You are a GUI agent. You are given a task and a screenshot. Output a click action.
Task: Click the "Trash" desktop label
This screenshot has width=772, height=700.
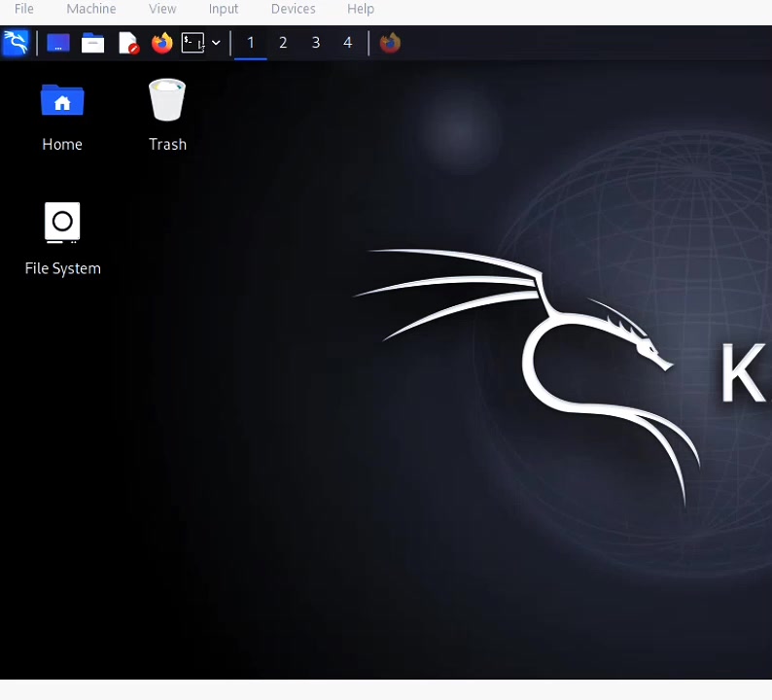(x=168, y=144)
